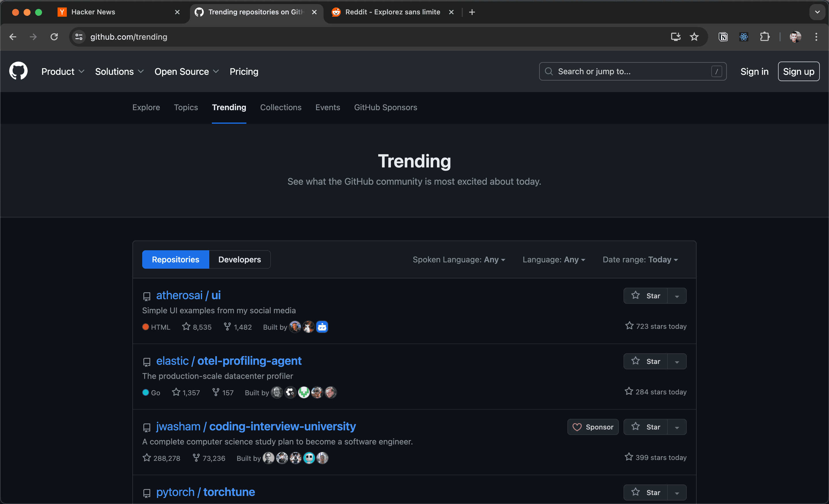Image resolution: width=829 pixels, height=504 pixels.
Task: Click the browser forward arrow
Action: click(x=33, y=37)
